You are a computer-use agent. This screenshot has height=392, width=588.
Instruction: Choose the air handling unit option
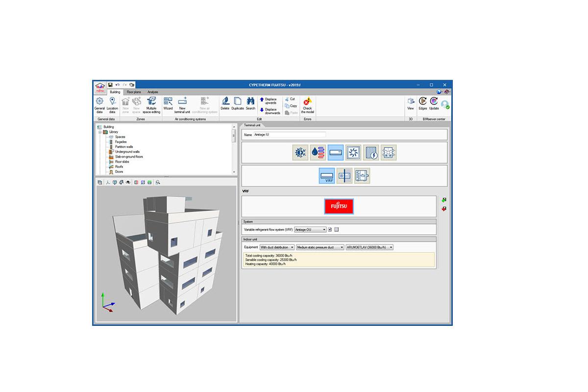tap(362, 175)
